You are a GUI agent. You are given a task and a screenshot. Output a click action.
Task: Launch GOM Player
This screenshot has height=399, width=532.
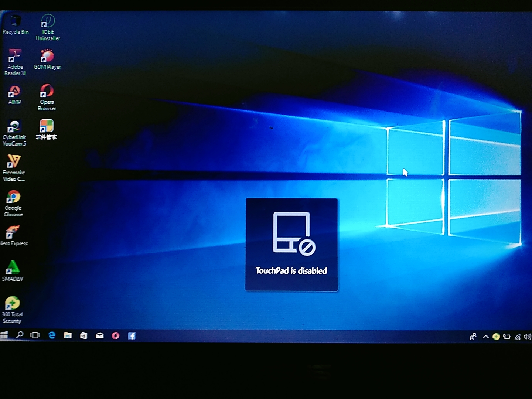pyautogui.click(x=47, y=55)
